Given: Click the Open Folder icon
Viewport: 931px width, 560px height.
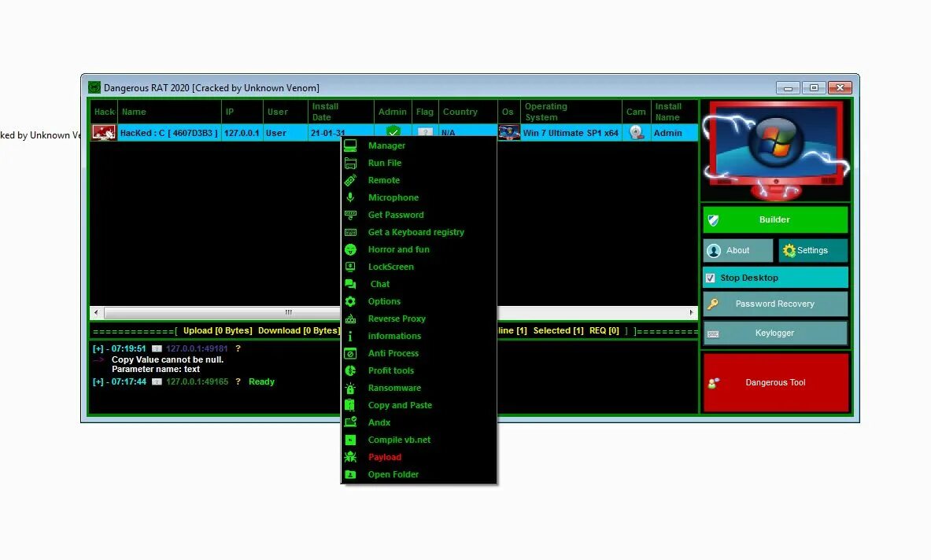Looking at the screenshot, I should pyautogui.click(x=350, y=474).
